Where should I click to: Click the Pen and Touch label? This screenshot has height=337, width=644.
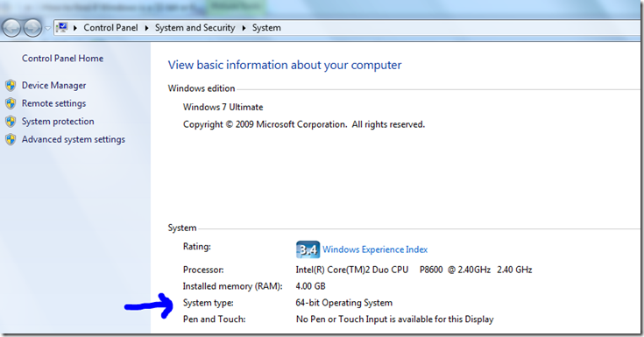click(x=215, y=319)
